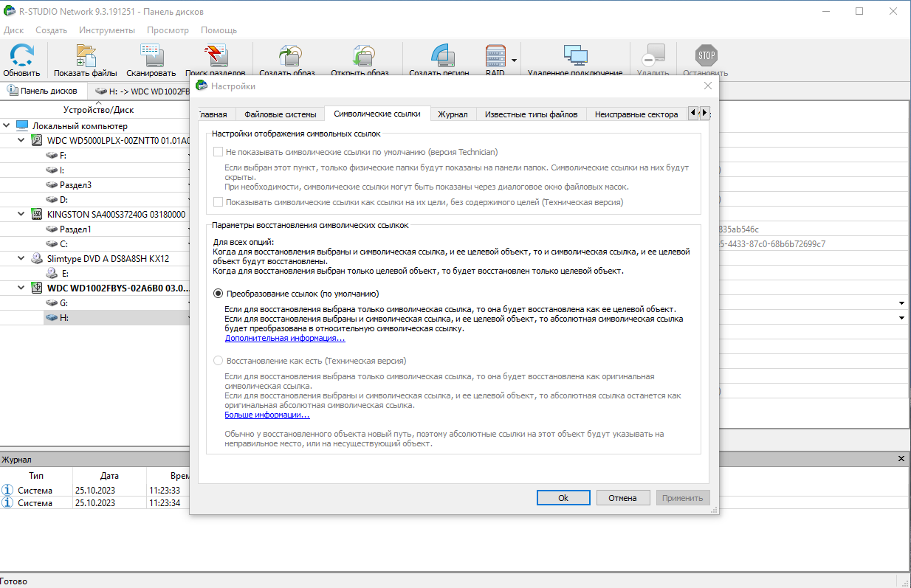The image size is (911, 588).
Task: Open the dropdown arrow on the H: row
Action: coord(901,318)
